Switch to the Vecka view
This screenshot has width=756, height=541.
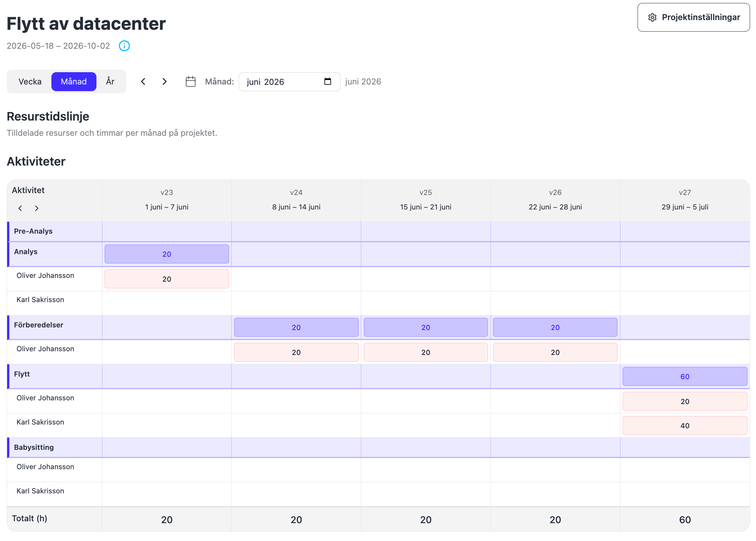pyautogui.click(x=30, y=81)
